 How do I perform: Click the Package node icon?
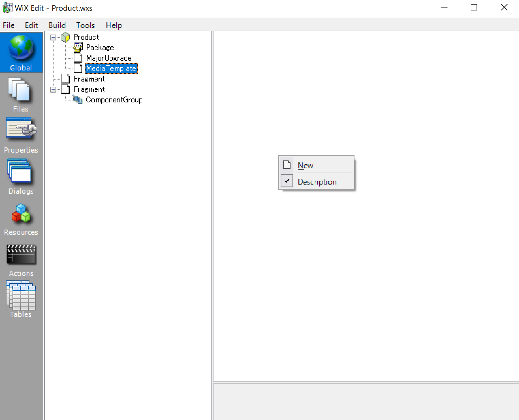click(78, 48)
